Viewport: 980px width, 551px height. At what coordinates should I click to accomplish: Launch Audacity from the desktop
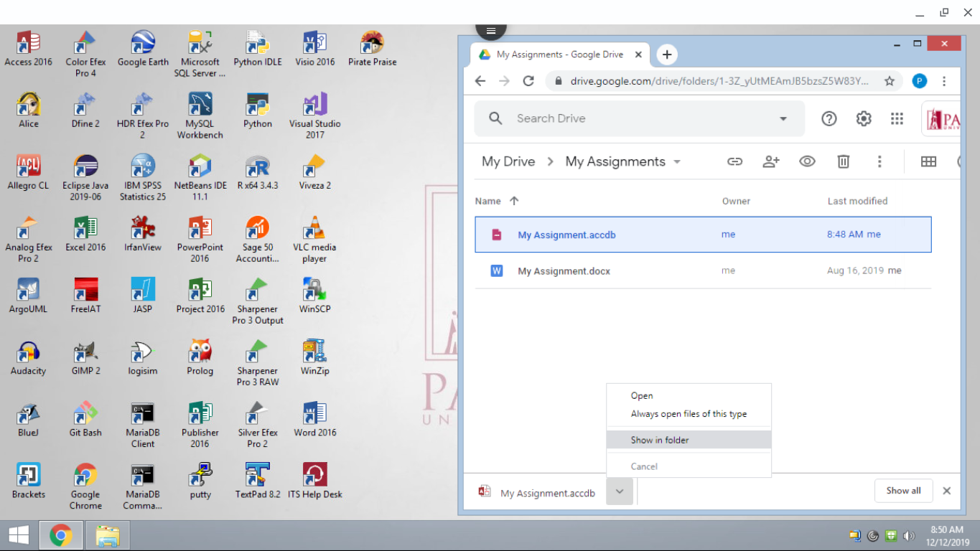click(x=28, y=357)
